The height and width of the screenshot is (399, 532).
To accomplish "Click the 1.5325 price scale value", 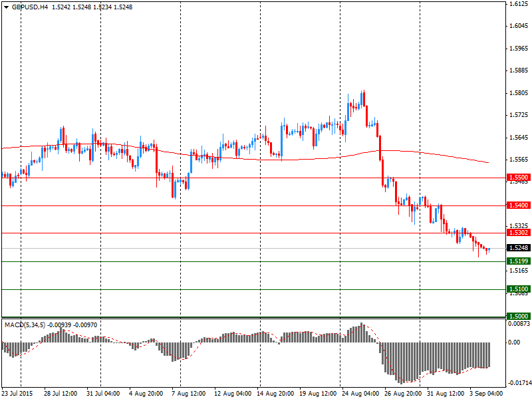I will [519, 225].
